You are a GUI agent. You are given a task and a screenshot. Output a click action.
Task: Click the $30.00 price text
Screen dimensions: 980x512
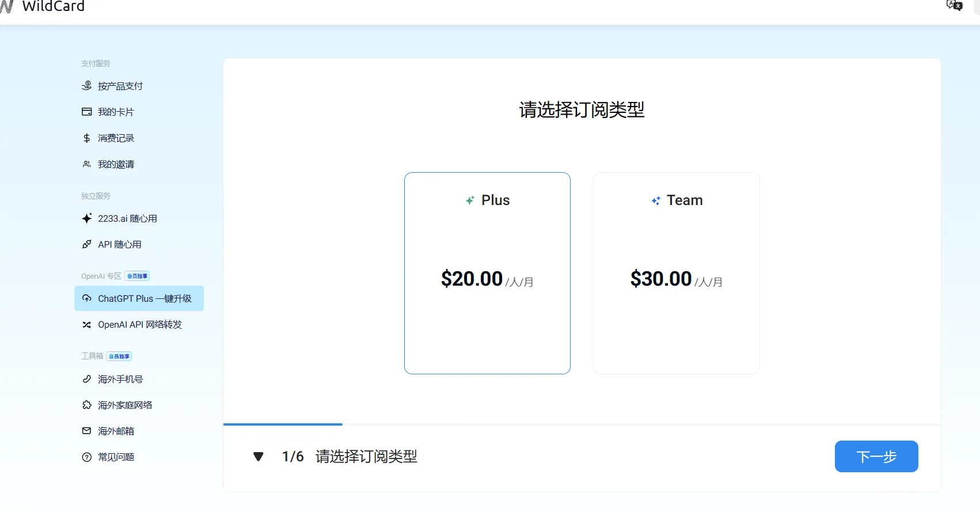tap(661, 279)
